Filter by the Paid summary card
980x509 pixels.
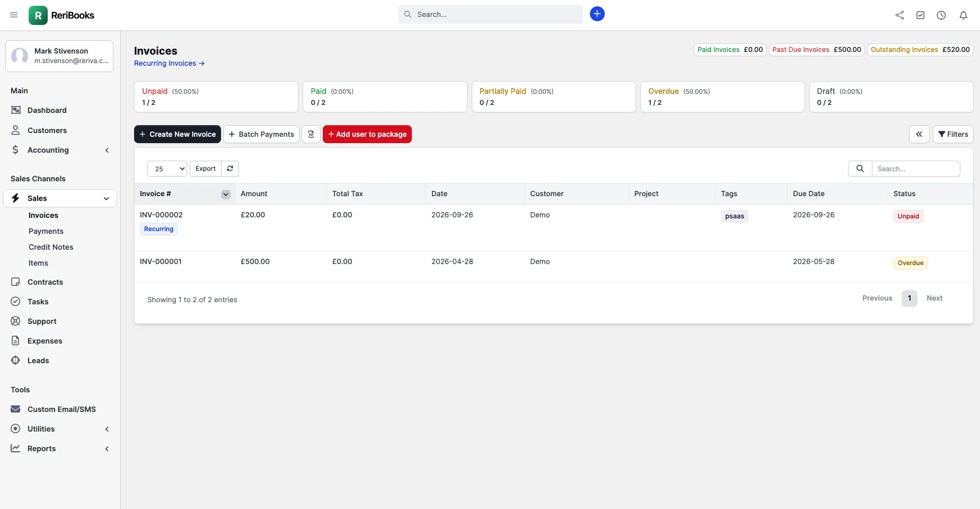pyautogui.click(x=385, y=96)
